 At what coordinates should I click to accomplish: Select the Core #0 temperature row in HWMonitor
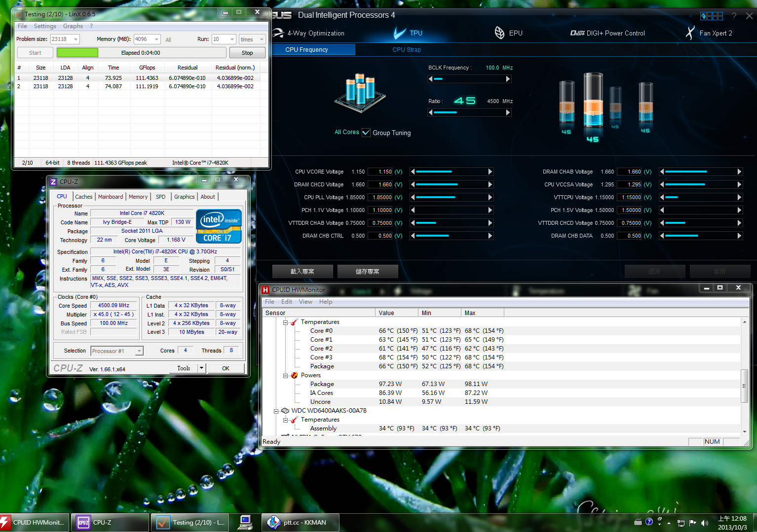tap(501, 331)
